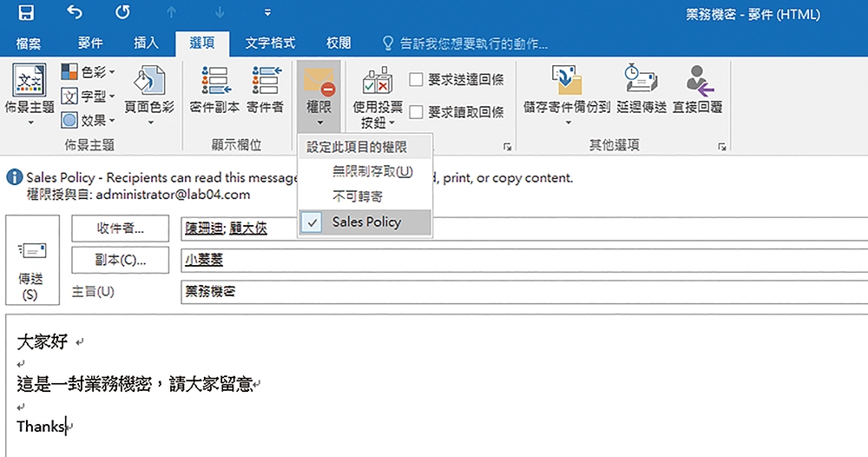Screen dimensions: 868x457
Task: Switch to the 插入 tab
Action: point(146,43)
